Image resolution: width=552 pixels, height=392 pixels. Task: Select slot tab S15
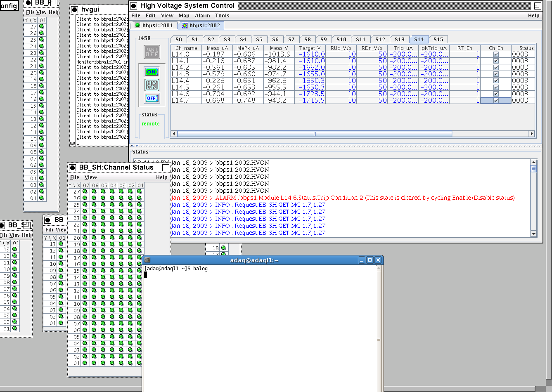pos(438,40)
